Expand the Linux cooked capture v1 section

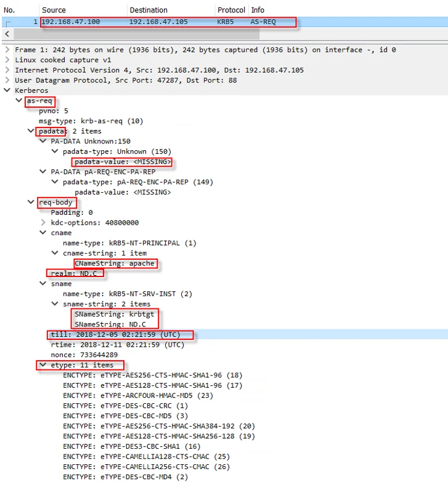point(7,60)
